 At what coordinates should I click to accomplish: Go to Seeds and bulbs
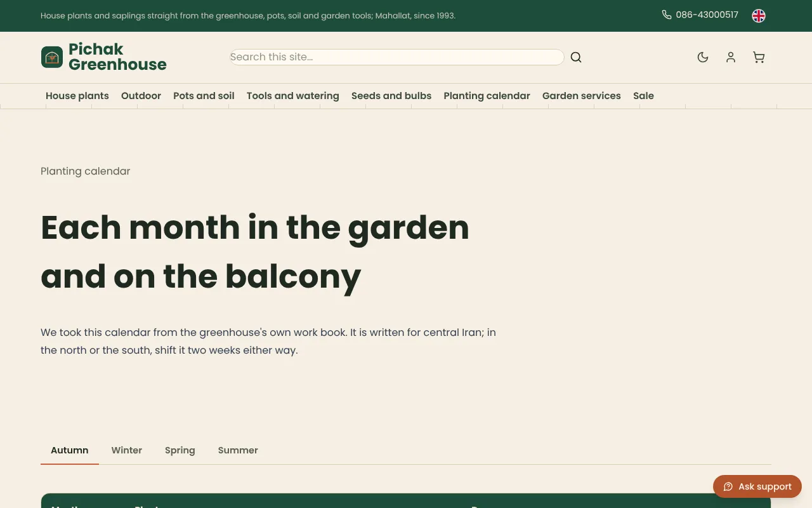tap(391, 96)
